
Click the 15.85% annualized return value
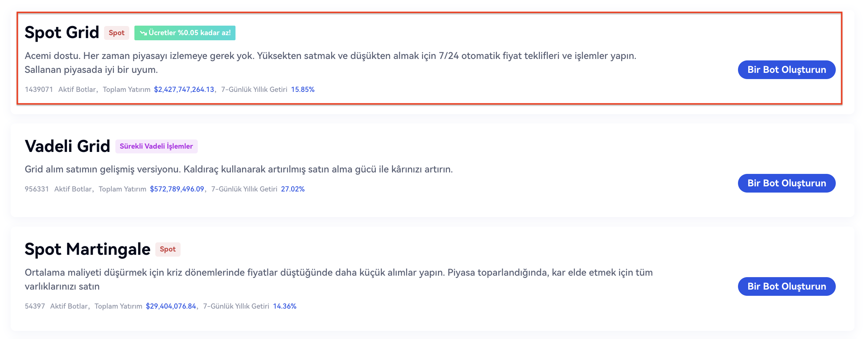point(303,89)
